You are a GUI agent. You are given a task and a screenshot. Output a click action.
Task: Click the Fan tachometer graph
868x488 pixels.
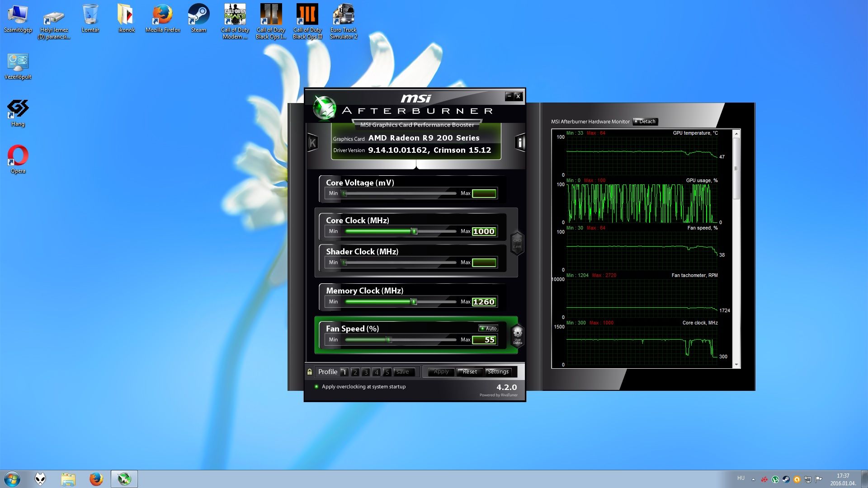pyautogui.click(x=642, y=298)
